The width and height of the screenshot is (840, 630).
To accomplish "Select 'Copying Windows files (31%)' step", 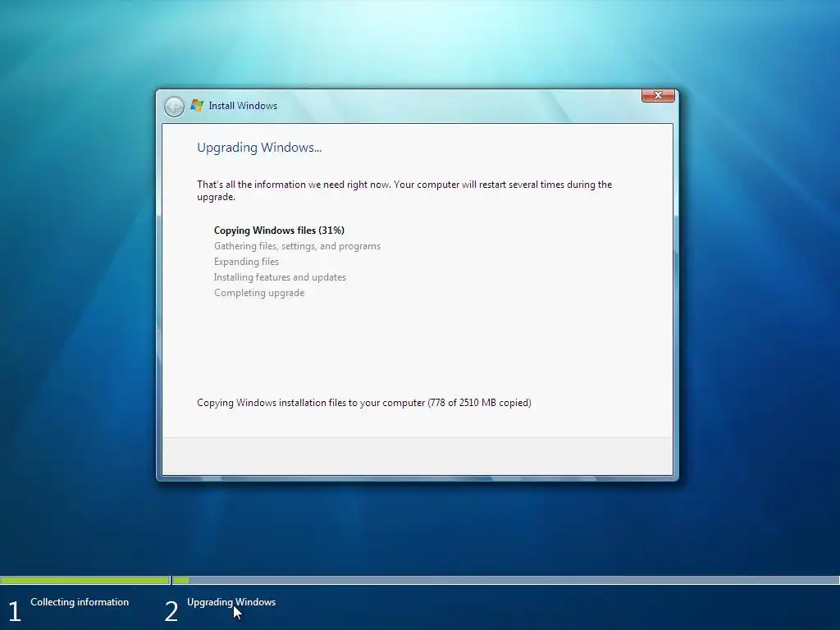I will [279, 231].
